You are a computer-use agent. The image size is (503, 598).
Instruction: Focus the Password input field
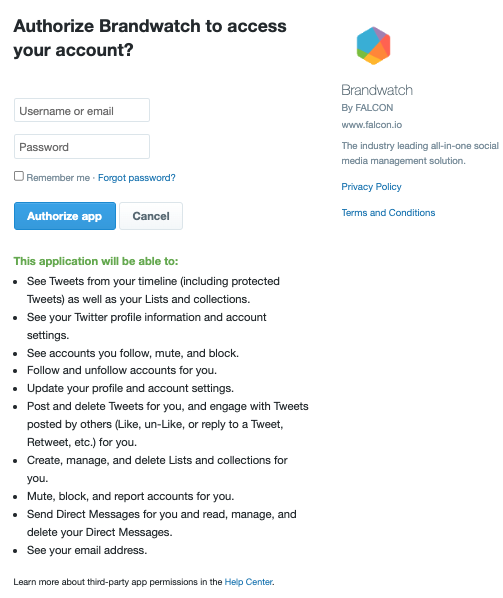coord(82,146)
